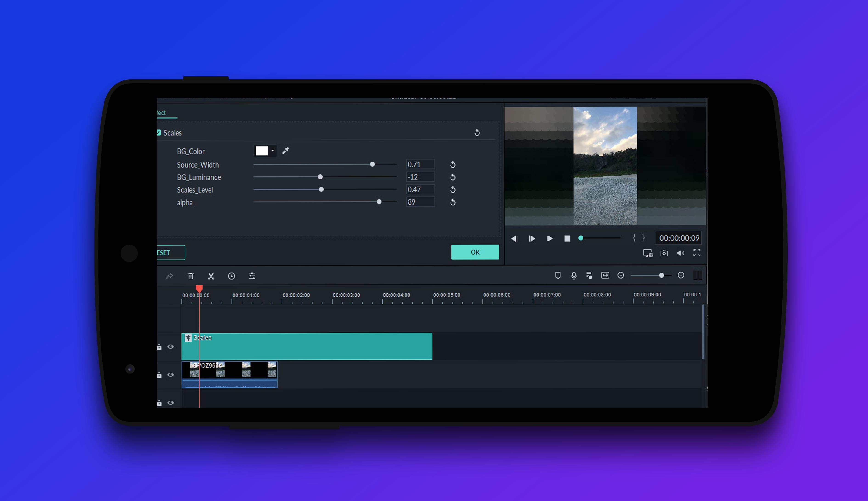Adjust preview volume speaker icon
Viewport: 868px width, 501px height.
[x=680, y=253]
